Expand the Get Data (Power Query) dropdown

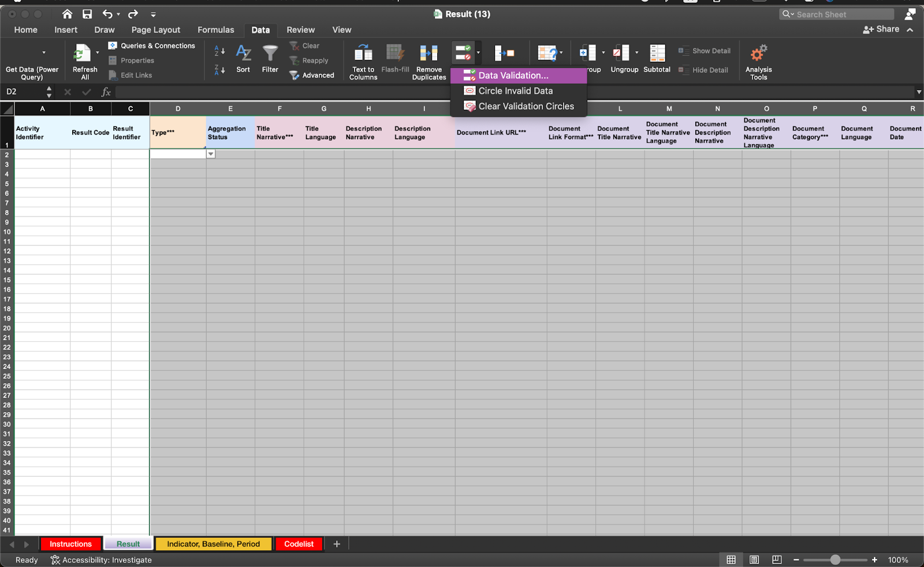pyautogui.click(x=43, y=52)
